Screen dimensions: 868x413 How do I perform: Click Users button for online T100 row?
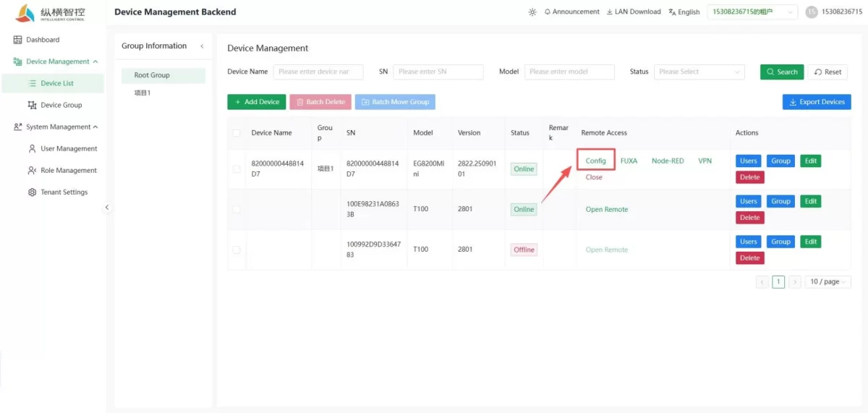749,201
